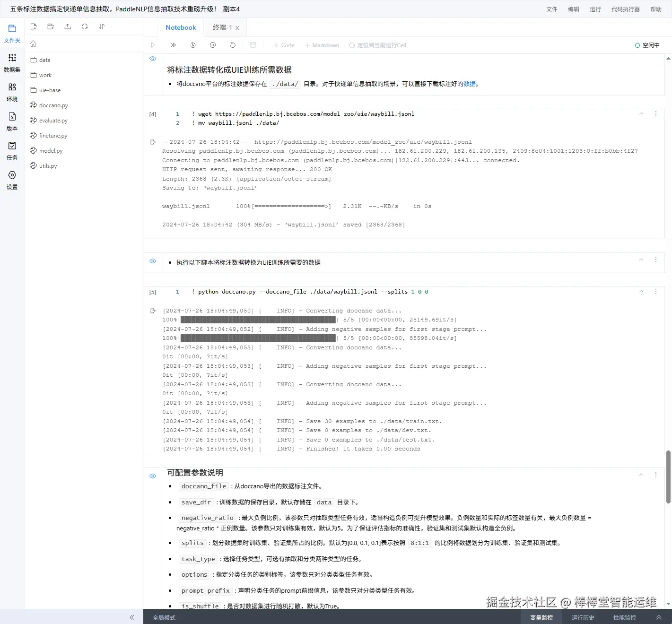Open more options menu of cell 4
The height and width of the screenshot is (624, 672).
(656, 113)
